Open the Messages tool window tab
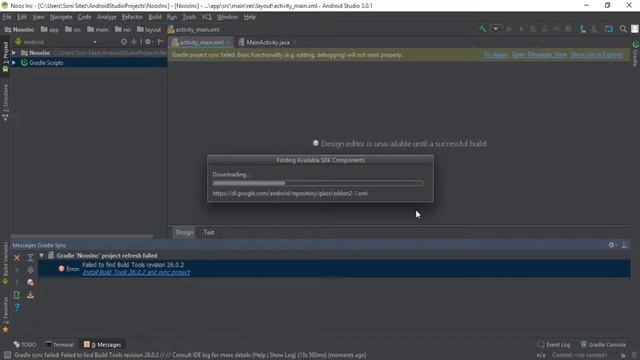Screen dimensions: 640x360 [x=102, y=344]
